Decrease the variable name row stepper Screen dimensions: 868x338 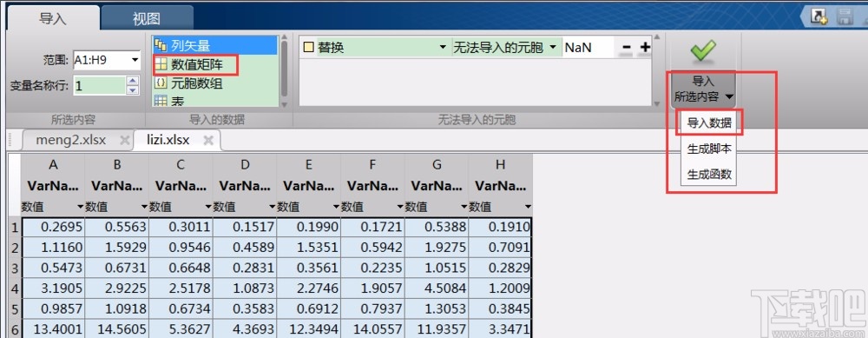[133, 89]
